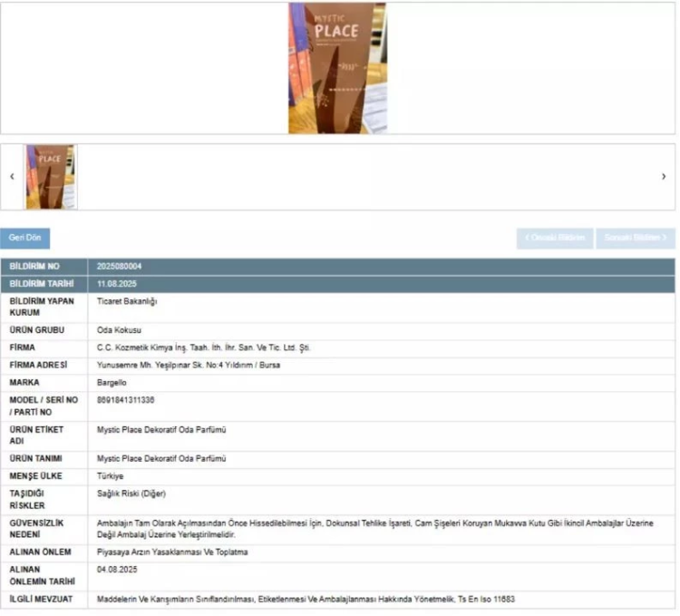Click the notification date 11.08.2025
680x616 pixels.
[x=115, y=284]
